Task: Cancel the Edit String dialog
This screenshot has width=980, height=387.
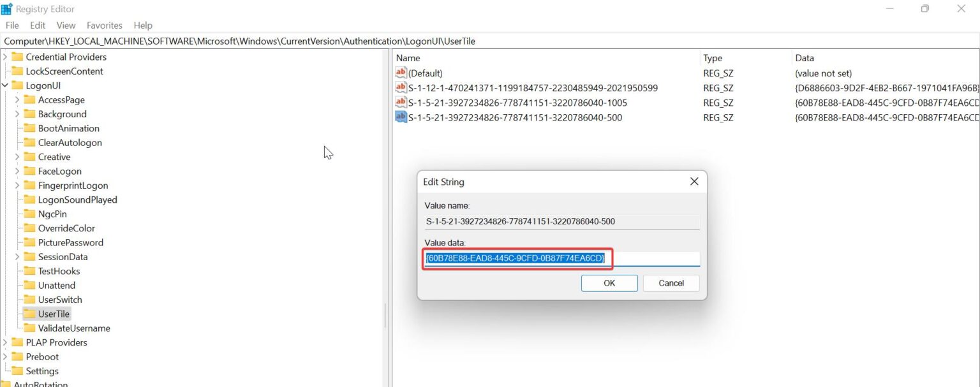Action: 671,282
